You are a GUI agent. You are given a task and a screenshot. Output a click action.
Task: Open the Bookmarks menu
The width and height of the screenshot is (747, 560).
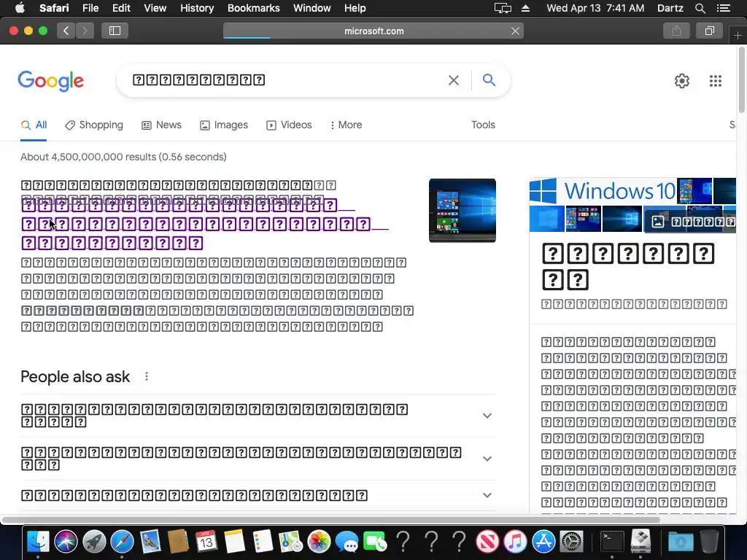[x=253, y=8]
